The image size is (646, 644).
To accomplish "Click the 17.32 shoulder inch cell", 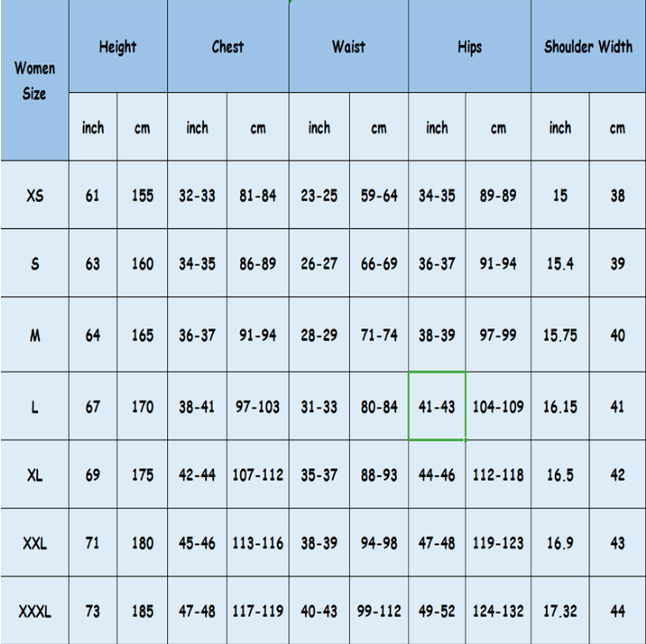I will [x=560, y=612].
